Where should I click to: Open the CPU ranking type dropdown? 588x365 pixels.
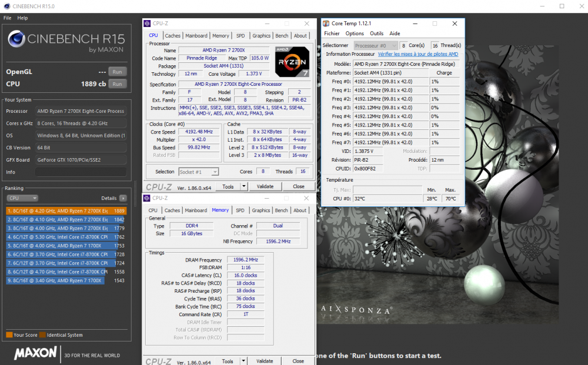[x=22, y=199]
